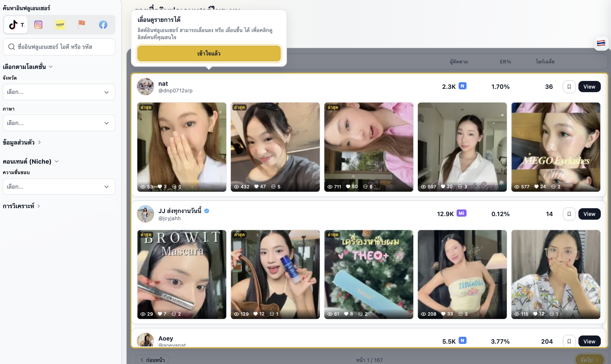Click the blue verified badge beside JJ

207,211
